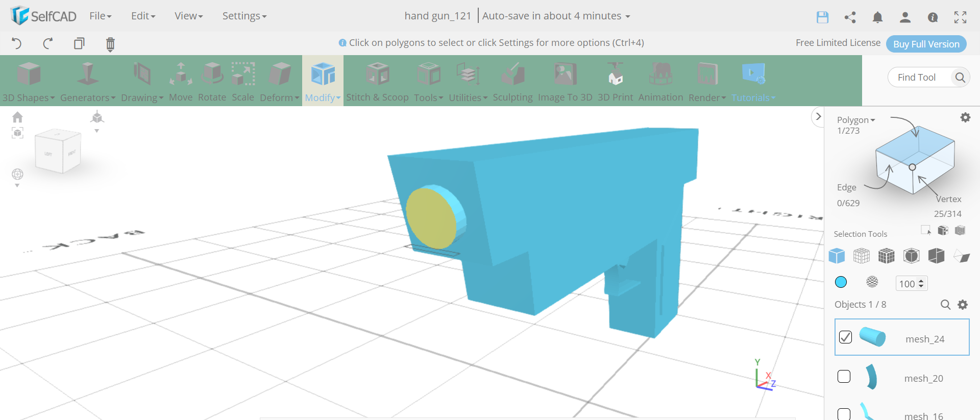Select the Stitch & Scoop tool
The width and height of the screenshot is (980, 420).
[x=377, y=82]
